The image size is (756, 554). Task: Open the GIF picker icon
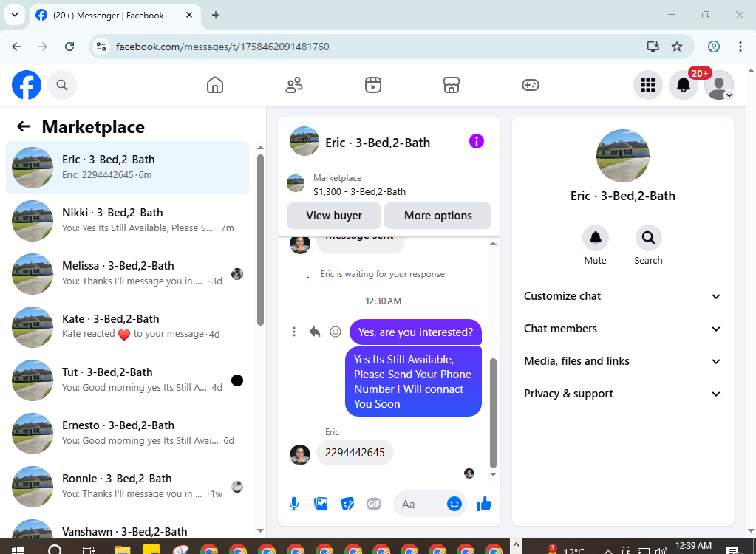(x=374, y=504)
